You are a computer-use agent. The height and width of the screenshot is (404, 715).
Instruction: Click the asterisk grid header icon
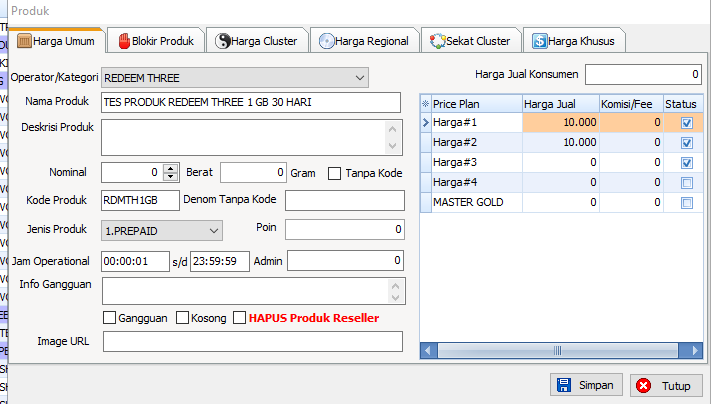point(425,104)
